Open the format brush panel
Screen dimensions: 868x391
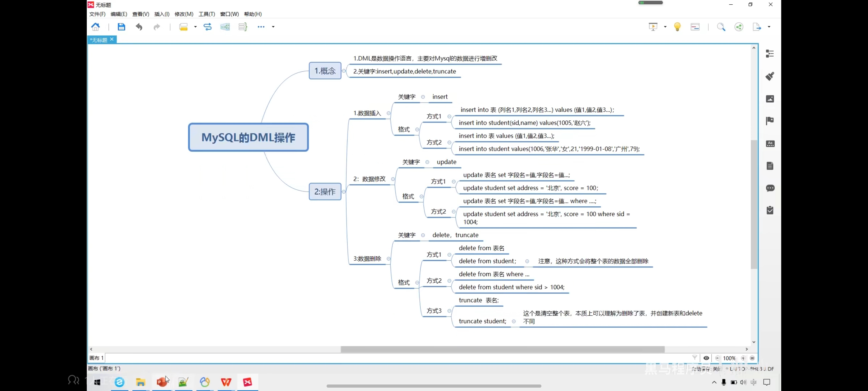[770, 76]
